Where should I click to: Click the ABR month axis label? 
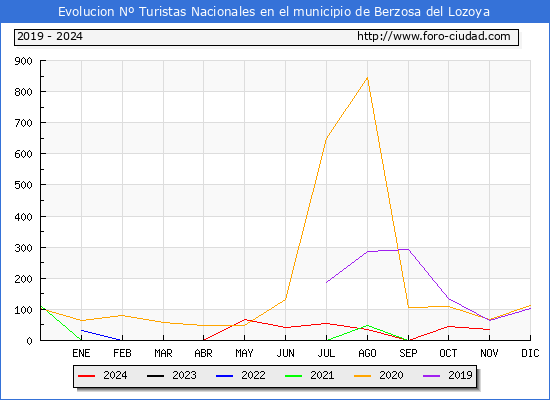point(203,353)
